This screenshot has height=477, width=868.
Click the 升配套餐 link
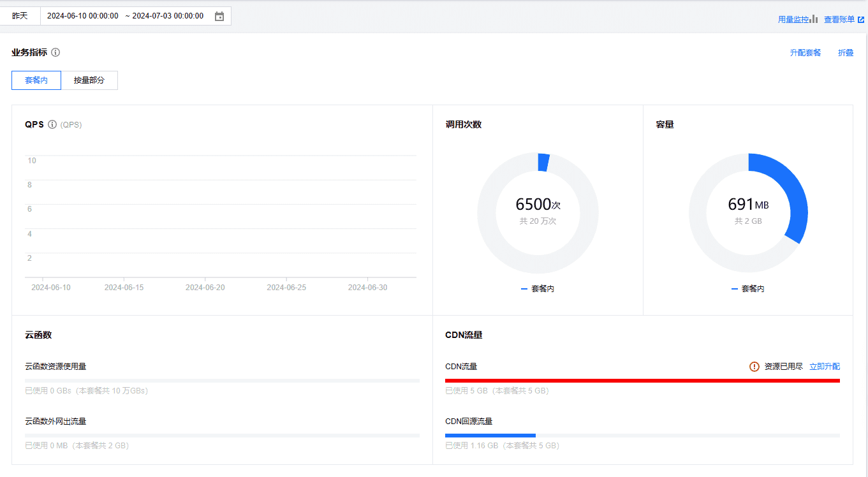pyautogui.click(x=805, y=53)
